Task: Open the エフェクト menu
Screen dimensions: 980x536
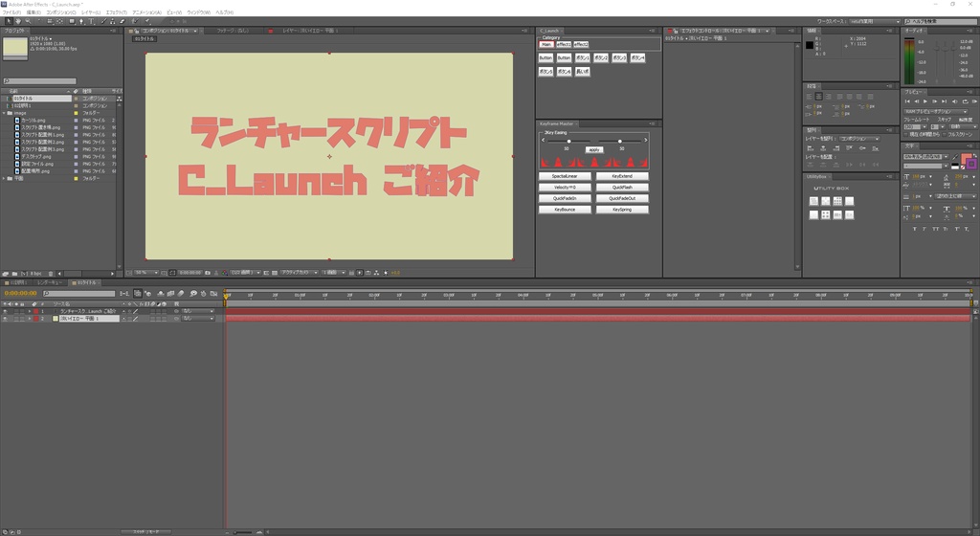Action: [x=116, y=11]
